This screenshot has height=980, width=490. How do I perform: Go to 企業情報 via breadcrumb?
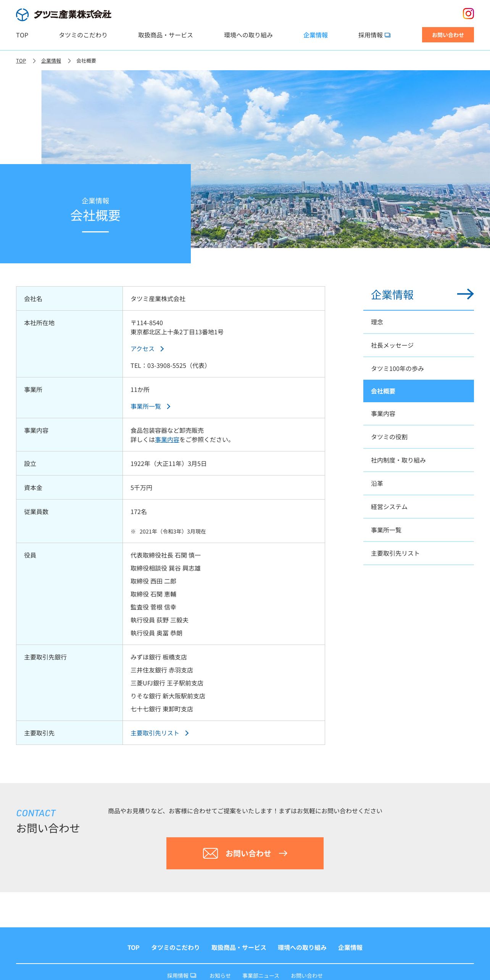(x=51, y=61)
